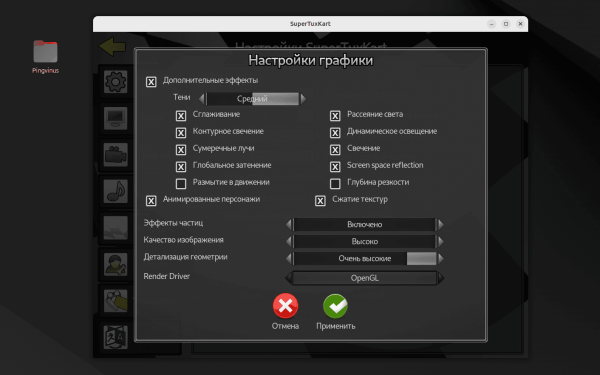The image size is (600, 375).
Task: Click left arrow of Эффекты частиц
Action: coord(289,225)
